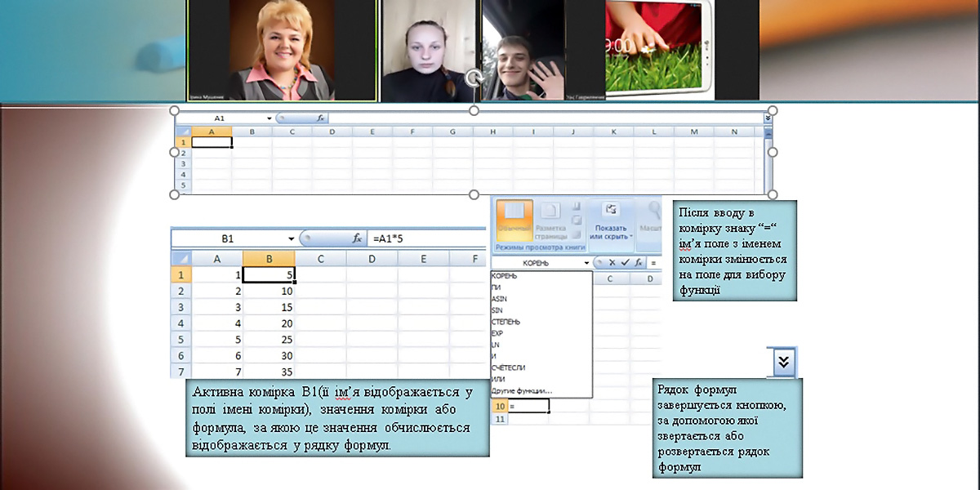The width and height of the screenshot is (980, 490).
Task: Open Другие функции... at list bottom
Action: click(x=522, y=390)
